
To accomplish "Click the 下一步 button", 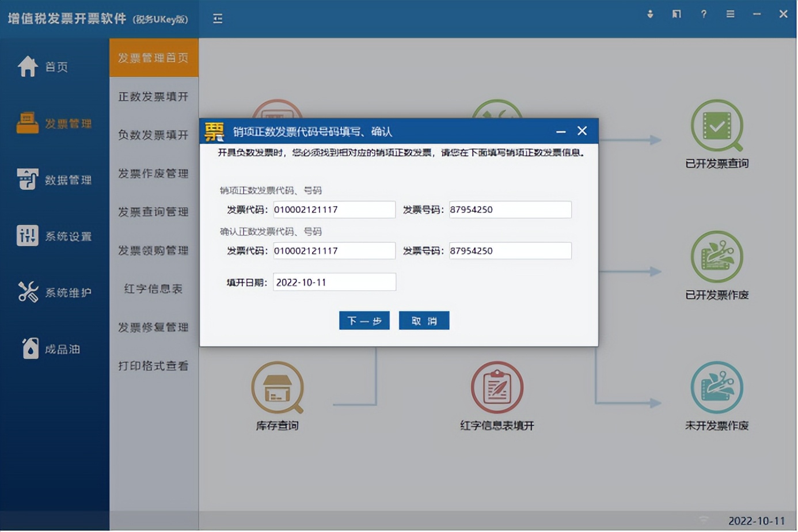I will [x=364, y=320].
